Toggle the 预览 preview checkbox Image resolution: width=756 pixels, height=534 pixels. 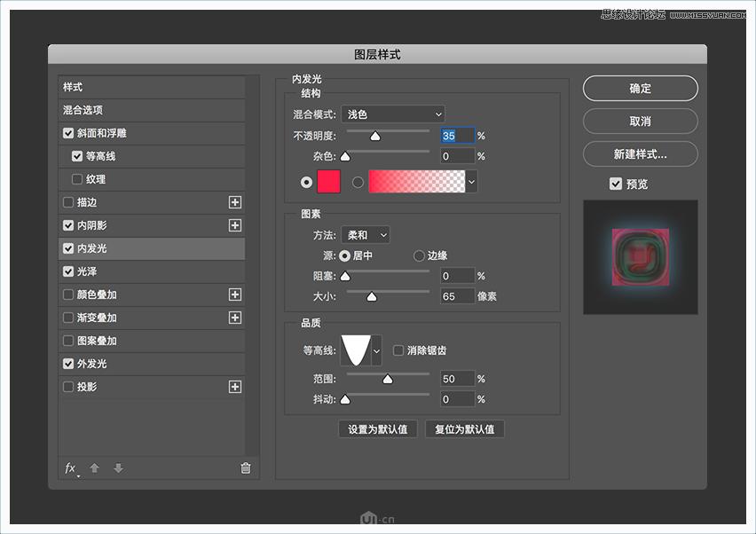pos(615,184)
